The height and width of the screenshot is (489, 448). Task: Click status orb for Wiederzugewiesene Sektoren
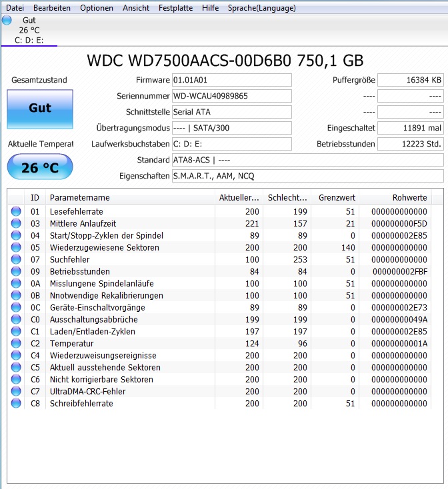click(16, 247)
